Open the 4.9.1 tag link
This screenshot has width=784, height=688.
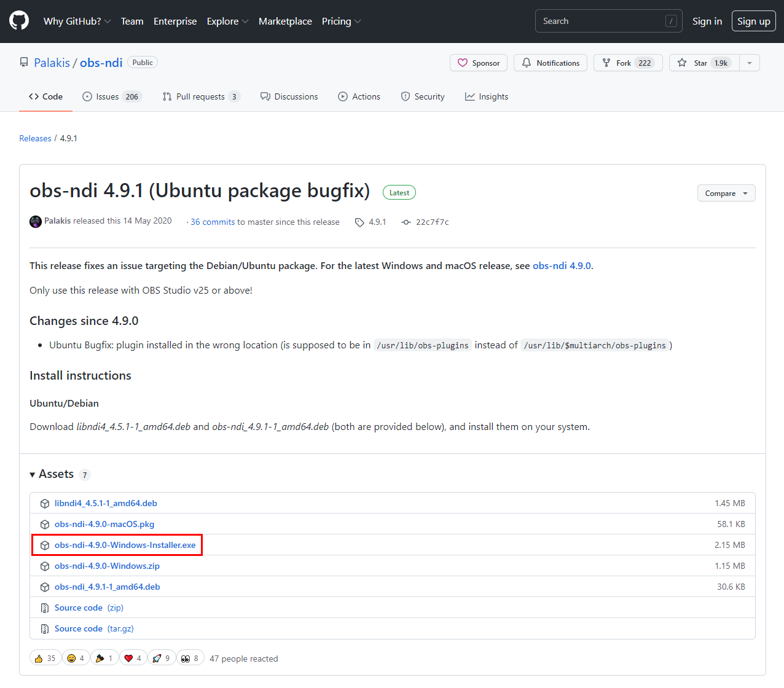[x=377, y=222]
